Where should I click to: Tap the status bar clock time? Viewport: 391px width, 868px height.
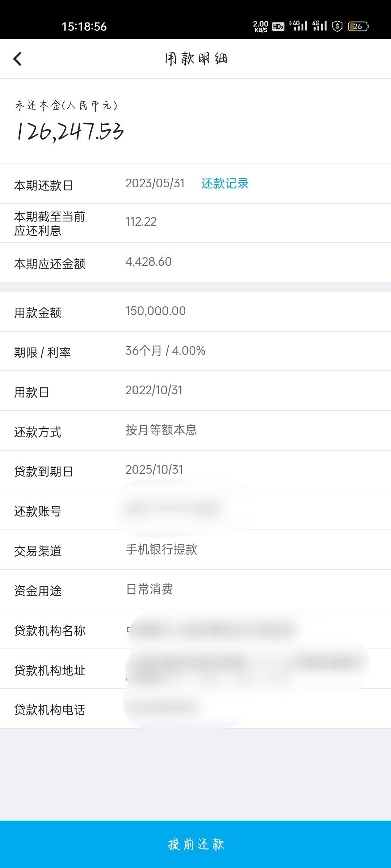tap(84, 26)
